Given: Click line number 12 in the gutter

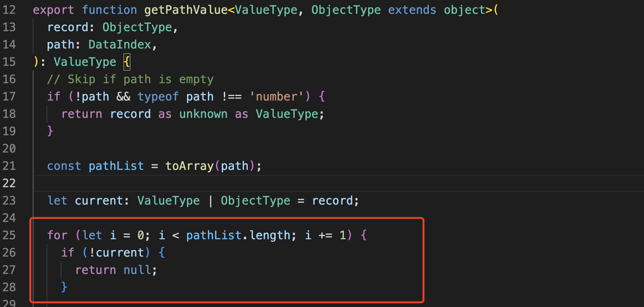Looking at the screenshot, I should tap(9, 10).
